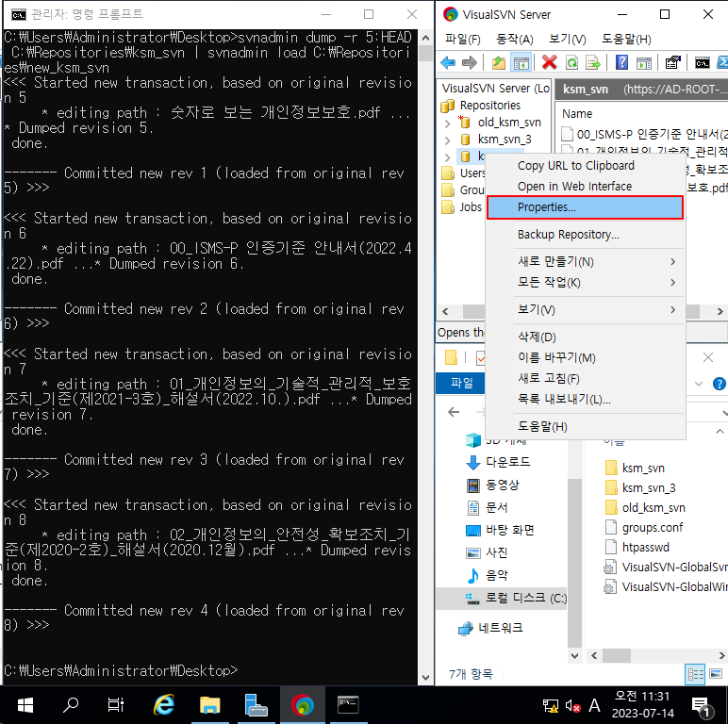
Task: Open the 동작(A) menu in VisualSVN
Action: pyautogui.click(x=515, y=39)
